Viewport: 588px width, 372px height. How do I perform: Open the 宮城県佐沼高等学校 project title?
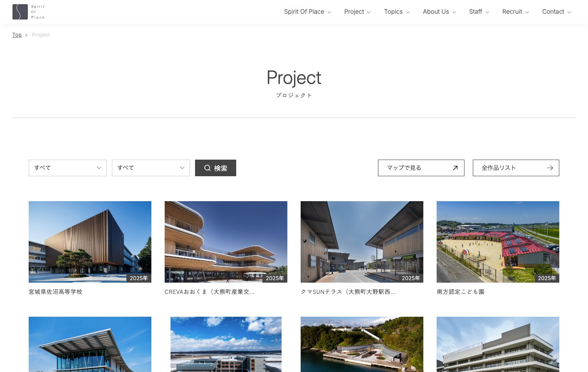click(55, 292)
